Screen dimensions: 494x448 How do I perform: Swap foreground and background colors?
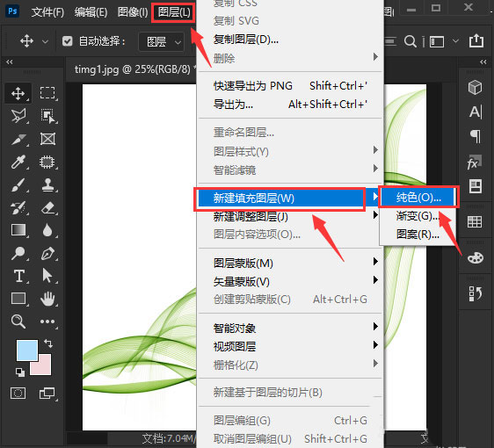[48, 343]
